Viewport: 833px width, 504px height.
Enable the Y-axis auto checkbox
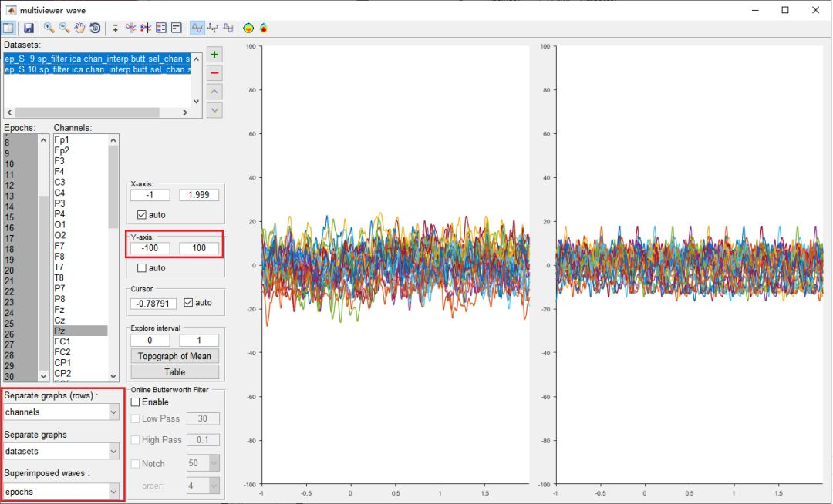(x=142, y=268)
